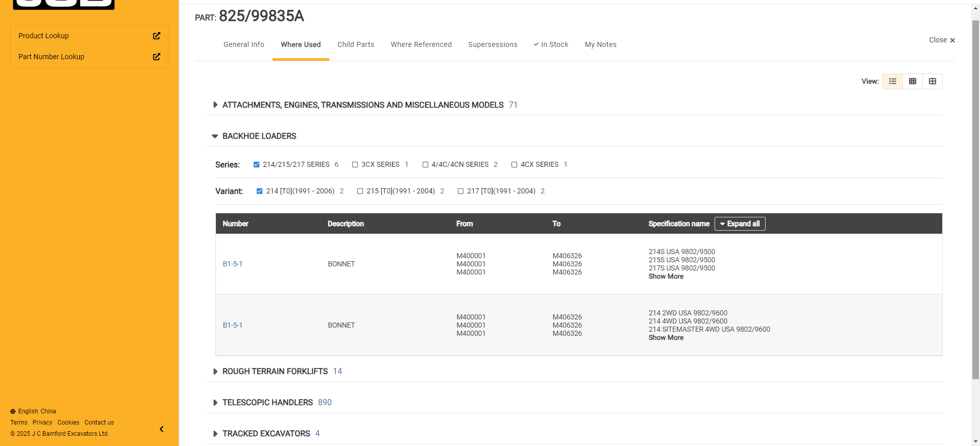Open the first B1-5-1 part link
Screen dimensions: 980x446
(x=232, y=264)
